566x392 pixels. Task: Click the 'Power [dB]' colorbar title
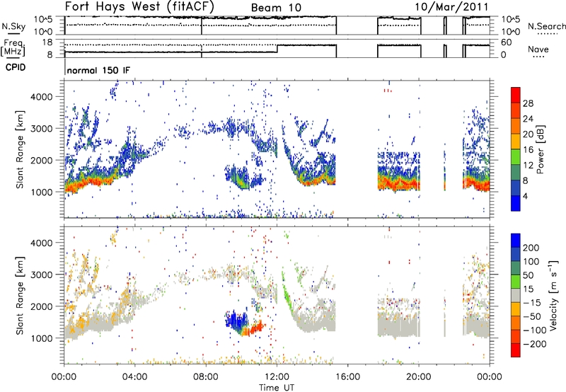pos(540,149)
